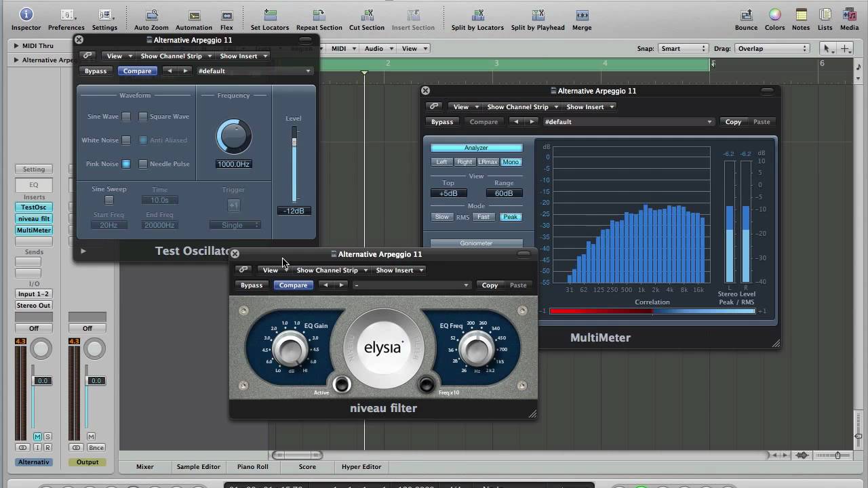Toggle the Freq x10 button on niveau filter
The height and width of the screenshot is (488, 868).
pos(427,385)
